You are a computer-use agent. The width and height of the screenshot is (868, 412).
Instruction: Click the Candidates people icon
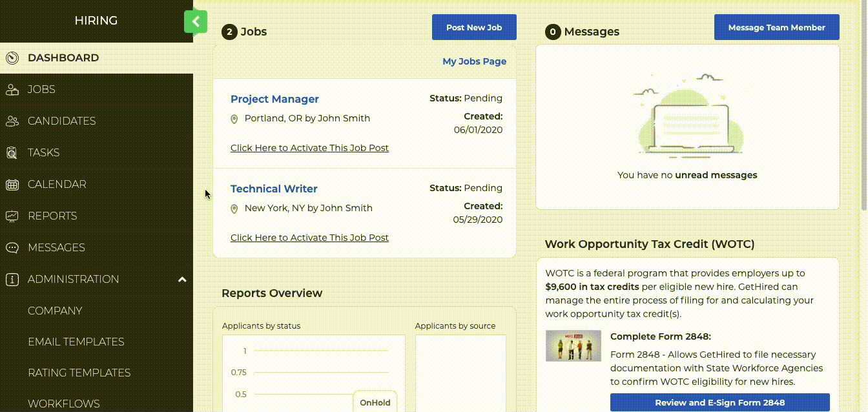point(12,121)
